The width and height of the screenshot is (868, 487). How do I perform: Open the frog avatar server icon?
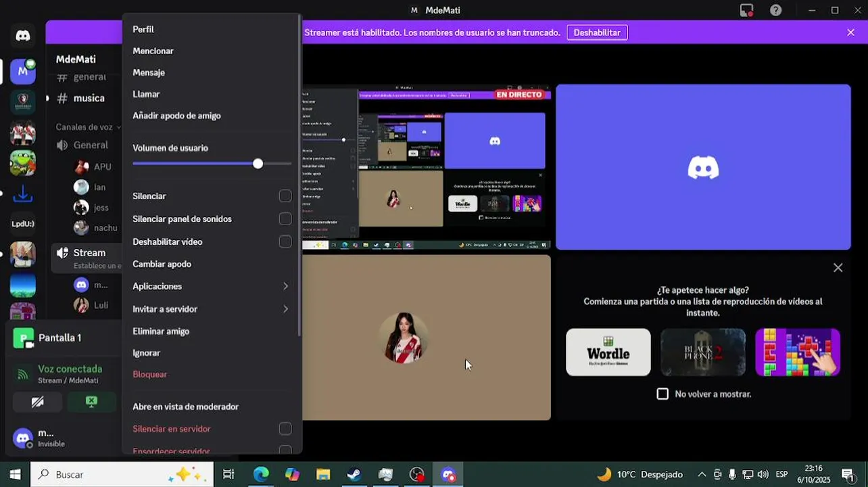23,163
